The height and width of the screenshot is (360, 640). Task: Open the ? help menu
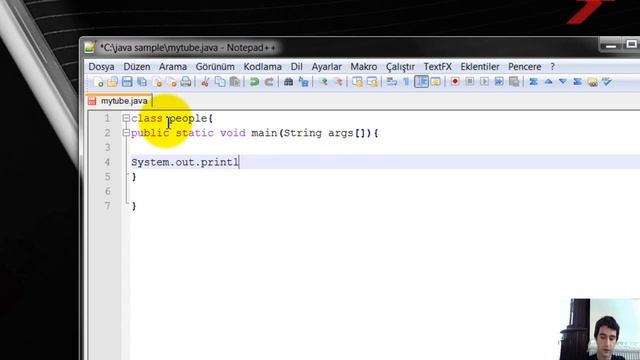coord(552,67)
